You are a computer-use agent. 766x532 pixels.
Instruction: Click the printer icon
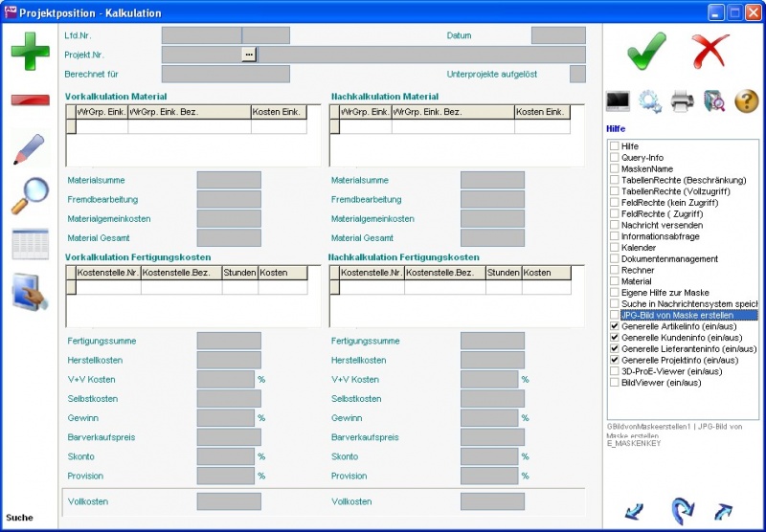click(x=682, y=100)
